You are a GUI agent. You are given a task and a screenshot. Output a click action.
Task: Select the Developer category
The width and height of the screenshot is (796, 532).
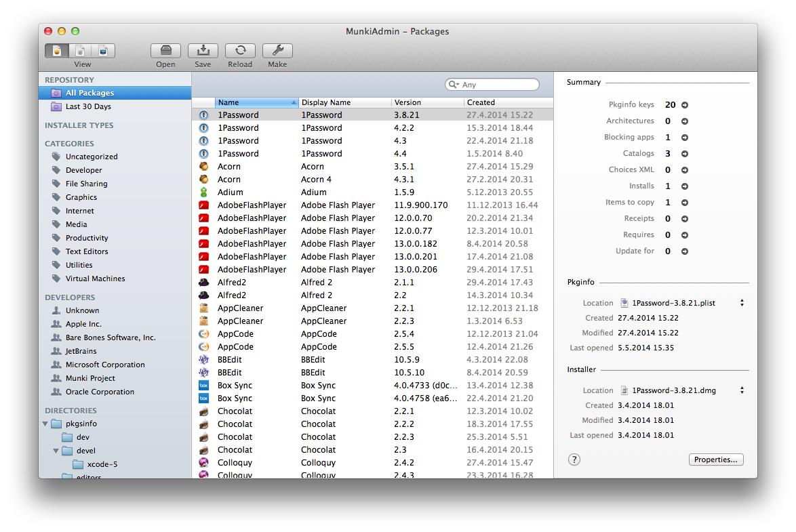click(x=115, y=170)
